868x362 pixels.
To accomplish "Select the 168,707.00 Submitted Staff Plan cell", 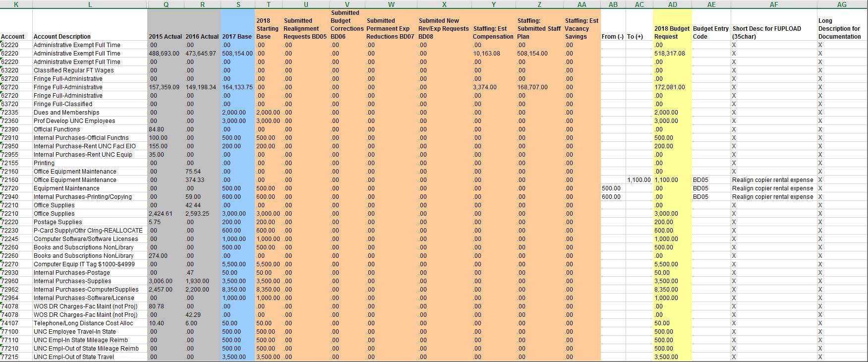I will pos(532,87).
